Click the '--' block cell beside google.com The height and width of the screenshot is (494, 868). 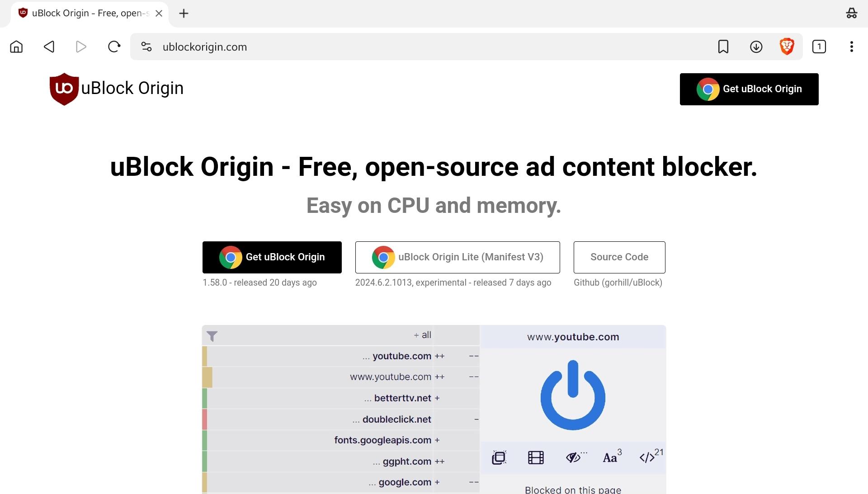coord(473,482)
